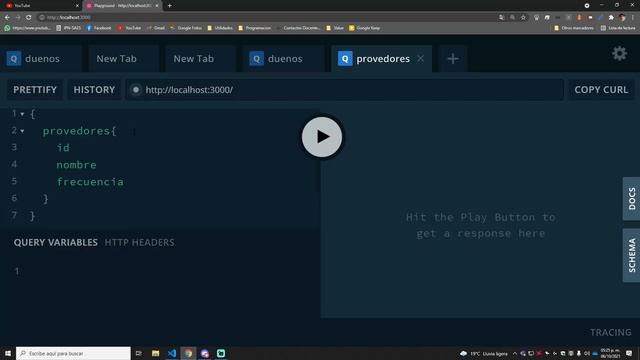Close the provedores tab
The width and height of the screenshot is (640, 360).
pyautogui.click(x=420, y=59)
